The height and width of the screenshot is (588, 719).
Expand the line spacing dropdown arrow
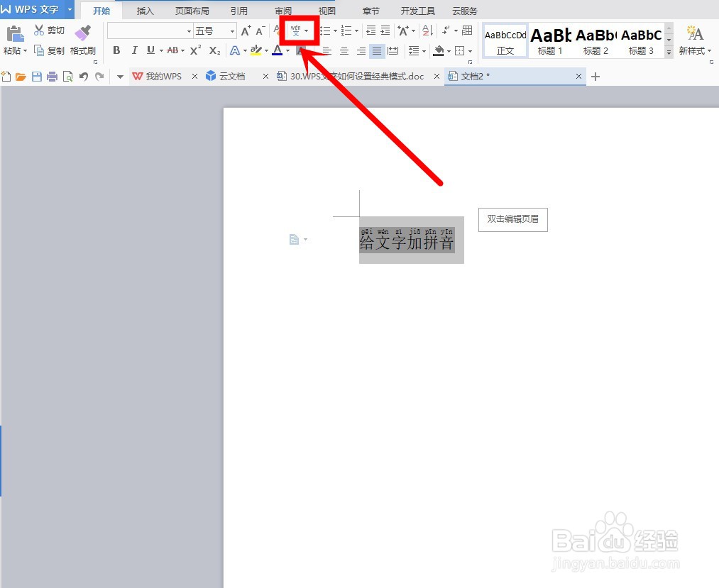point(424,51)
